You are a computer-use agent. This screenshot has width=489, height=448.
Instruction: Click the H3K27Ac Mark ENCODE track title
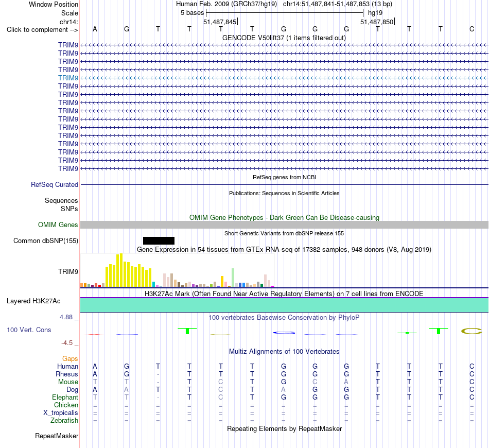click(x=284, y=294)
